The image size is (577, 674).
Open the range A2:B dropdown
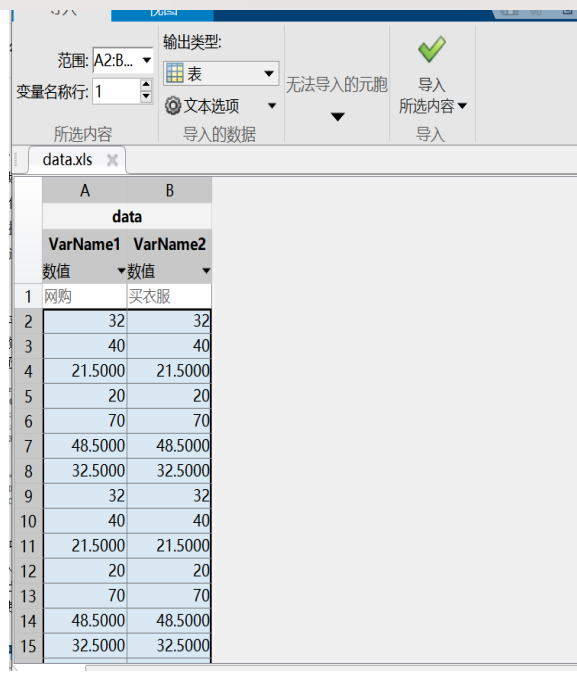(147, 60)
